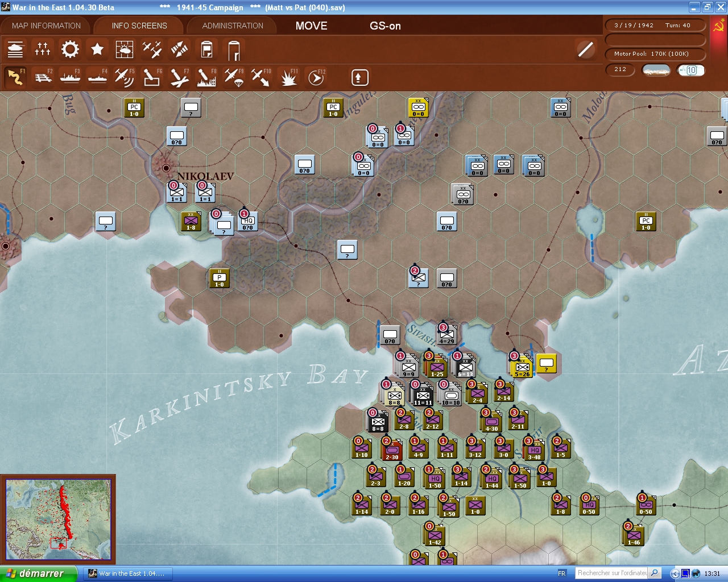Select the 4=29 infantry unit near Sivash

click(447, 334)
